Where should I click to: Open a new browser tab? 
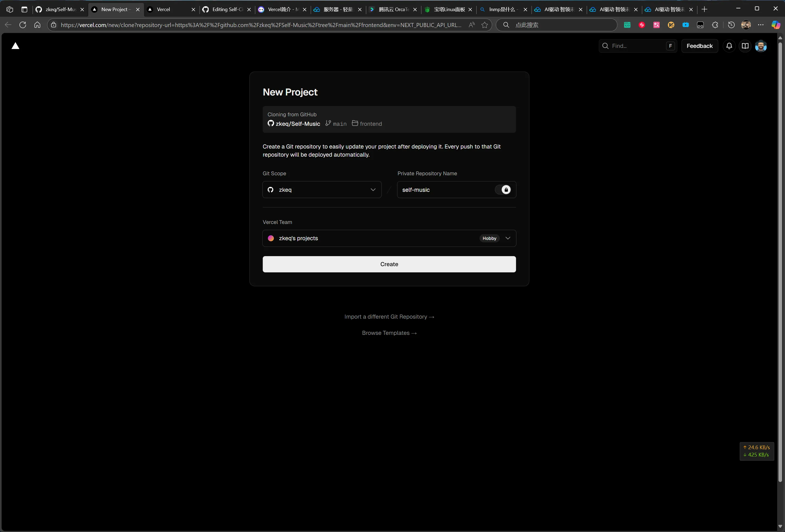[704, 9]
